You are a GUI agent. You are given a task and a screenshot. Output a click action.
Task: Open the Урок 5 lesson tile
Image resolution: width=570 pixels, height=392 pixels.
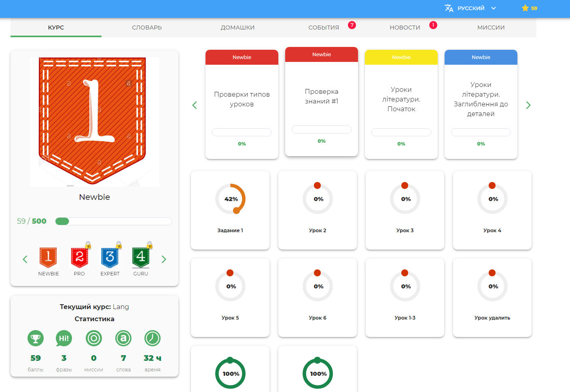pos(230,298)
